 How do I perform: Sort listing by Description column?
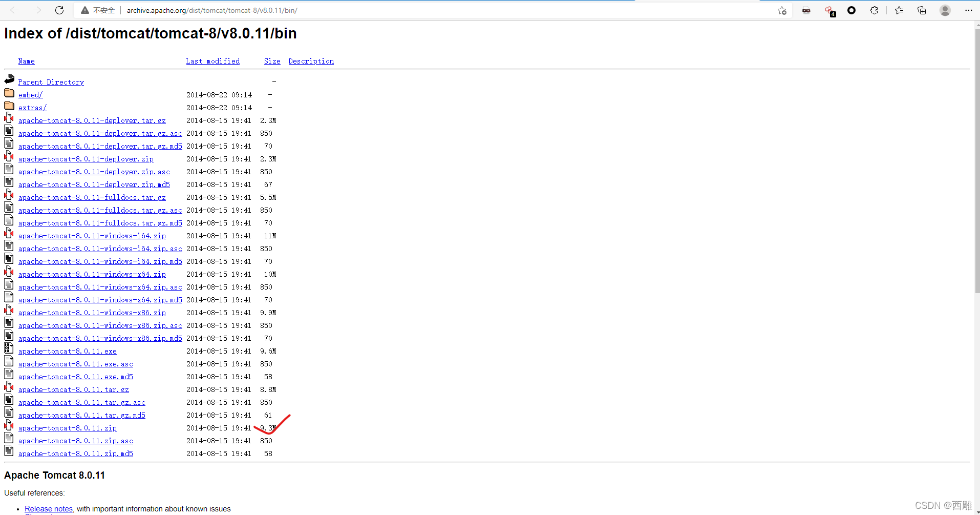pos(311,61)
